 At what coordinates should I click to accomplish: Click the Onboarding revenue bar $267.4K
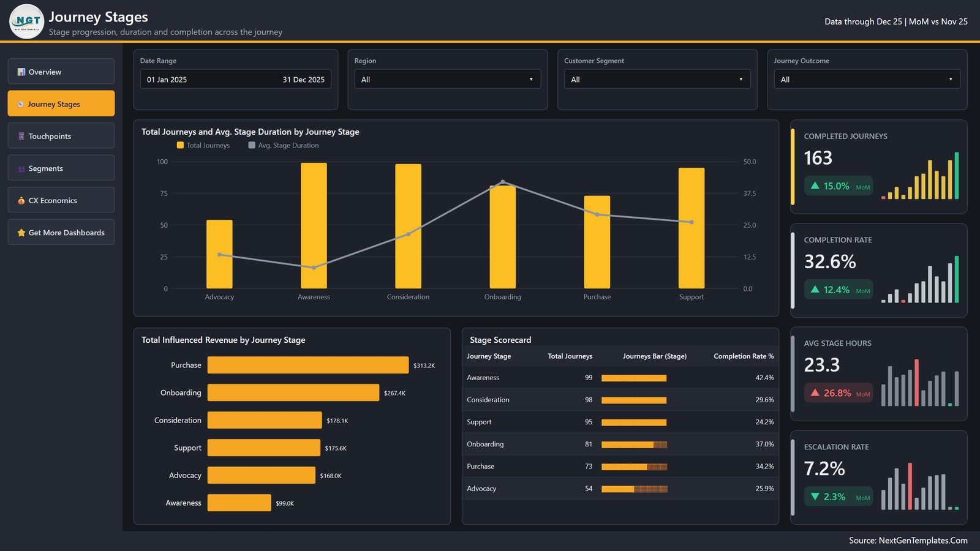click(x=293, y=392)
